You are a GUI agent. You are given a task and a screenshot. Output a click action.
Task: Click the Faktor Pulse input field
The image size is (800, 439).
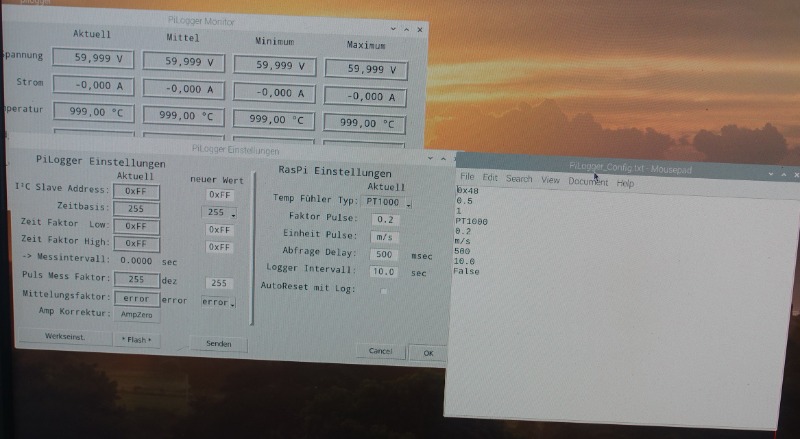click(x=386, y=219)
